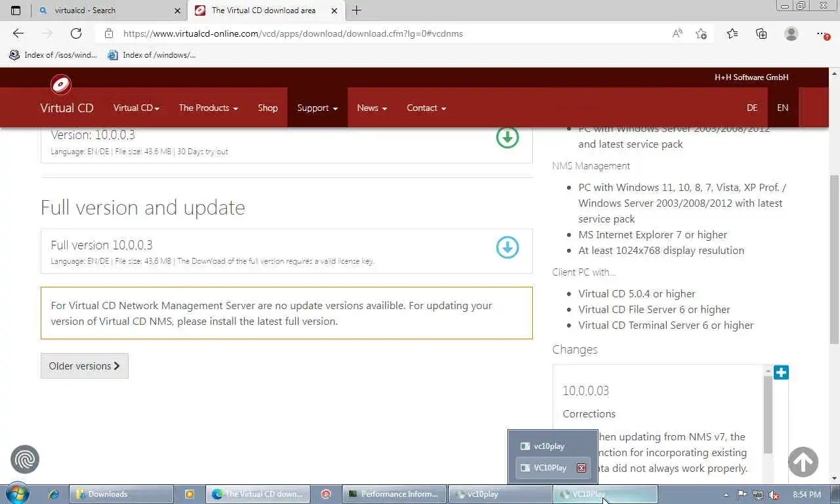
Task: Close the virtualcd Search tab
Action: tap(177, 10)
